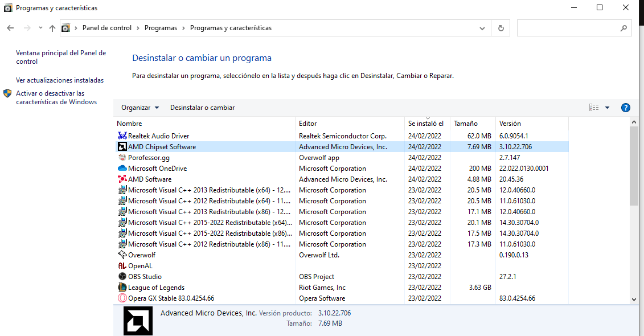
Task: Sort list by Nombre column header
Action: pyautogui.click(x=204, y=123)
